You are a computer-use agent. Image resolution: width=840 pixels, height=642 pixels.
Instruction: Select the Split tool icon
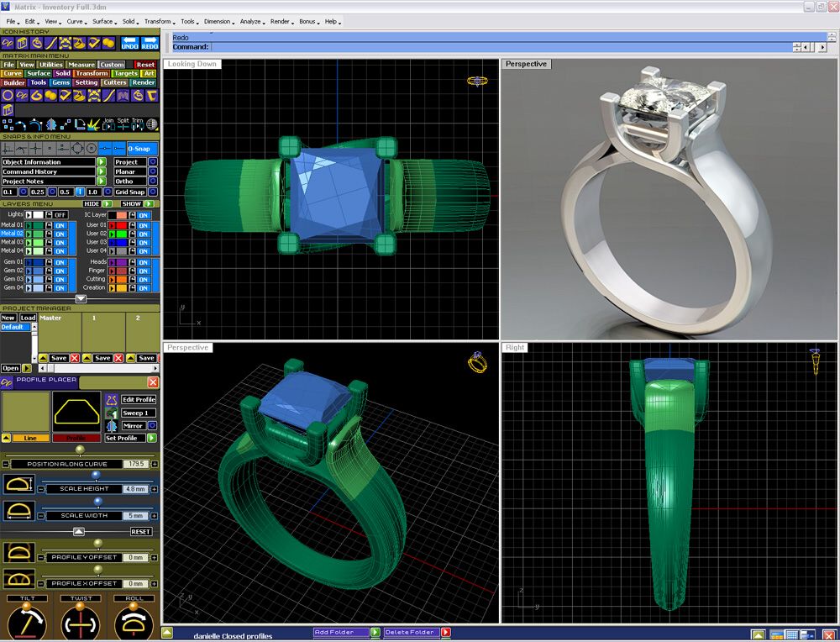[123, 124]
